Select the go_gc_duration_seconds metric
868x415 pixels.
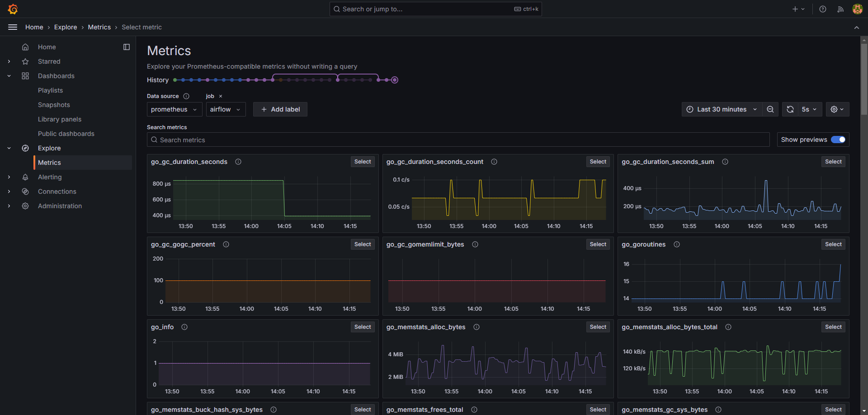(x=363, y=162)
